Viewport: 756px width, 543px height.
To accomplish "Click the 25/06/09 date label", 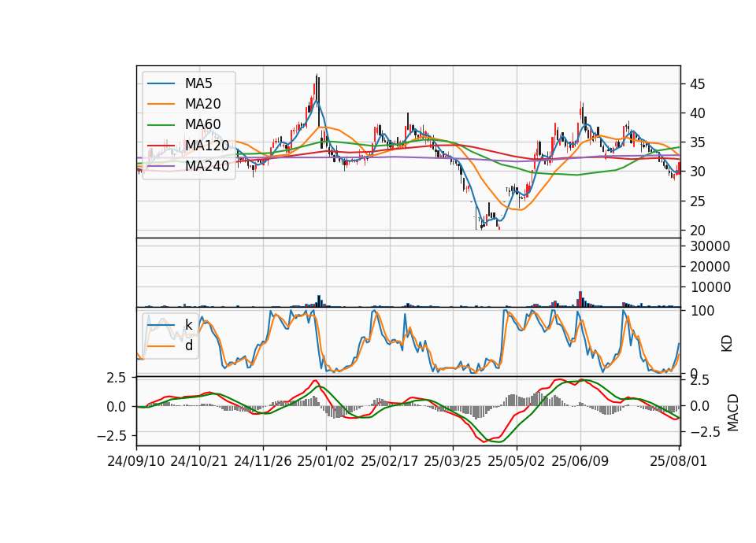I will point(580,461).
